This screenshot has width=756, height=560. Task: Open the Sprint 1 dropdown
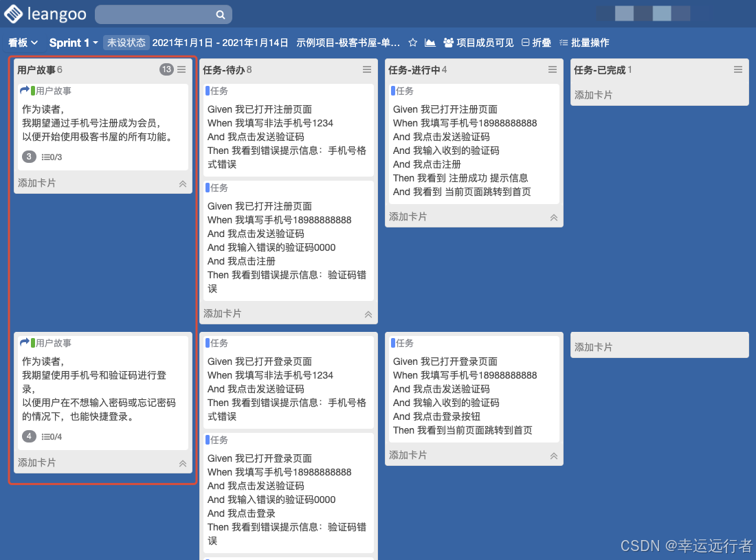[74, 43]
